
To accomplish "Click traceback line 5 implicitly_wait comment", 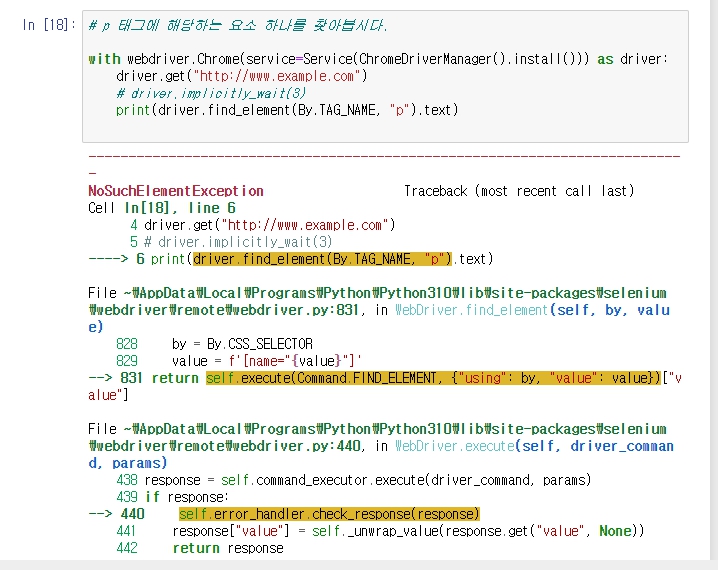I will click(x=231, y=242).
